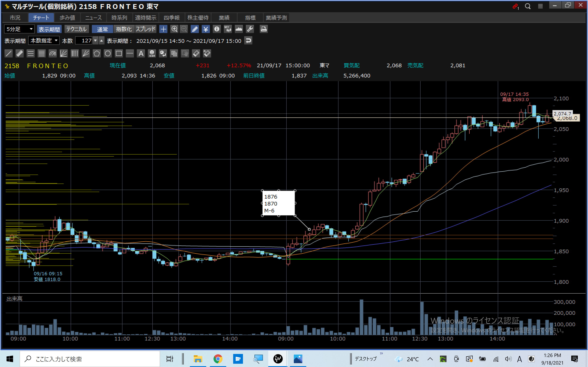Choose the text annotation tool

point(141,53)
